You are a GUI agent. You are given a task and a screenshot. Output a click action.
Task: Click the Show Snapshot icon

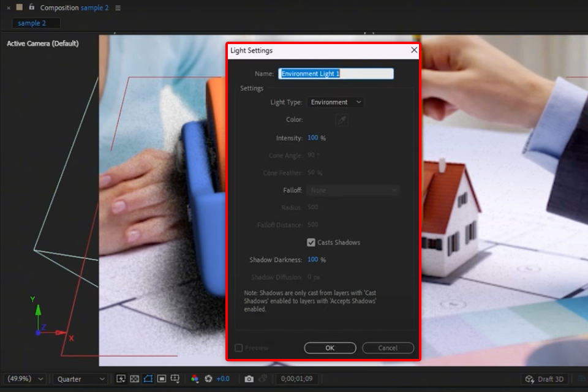[263, 379]
